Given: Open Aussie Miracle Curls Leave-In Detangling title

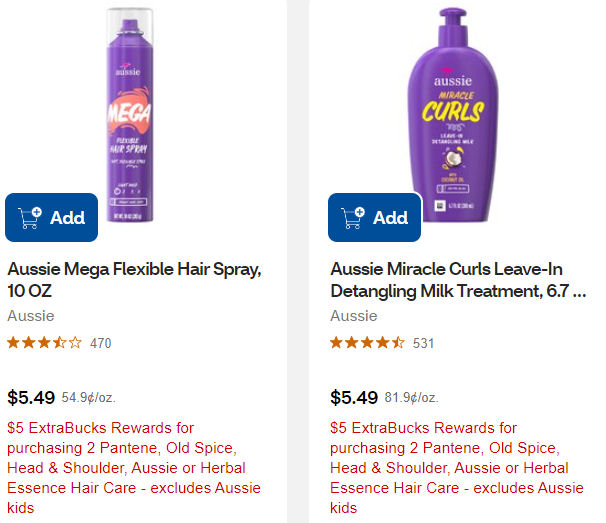Looking at the screenshot, I should (x=457, y=279).
